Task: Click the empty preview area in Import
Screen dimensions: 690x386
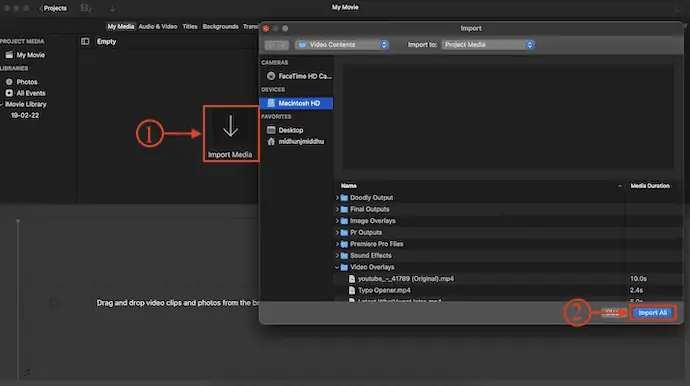Action: tap(508, 117)
